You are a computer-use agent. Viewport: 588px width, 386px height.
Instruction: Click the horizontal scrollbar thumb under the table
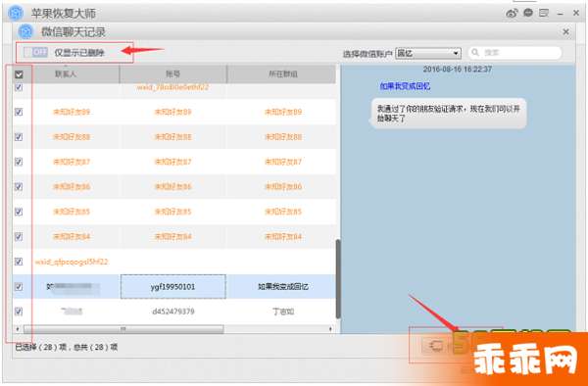pos(123,329)
